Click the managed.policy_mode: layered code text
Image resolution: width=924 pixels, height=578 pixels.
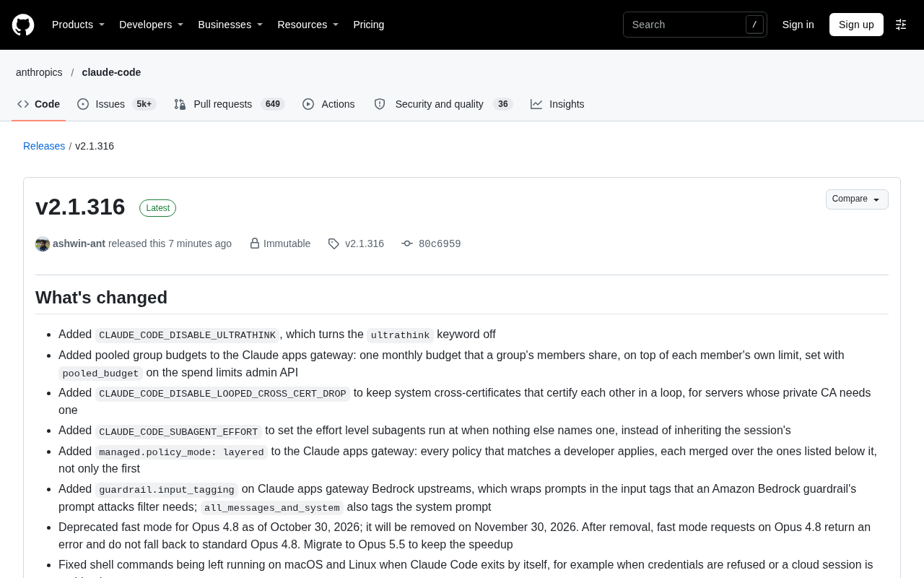click(x=181, y=452)
